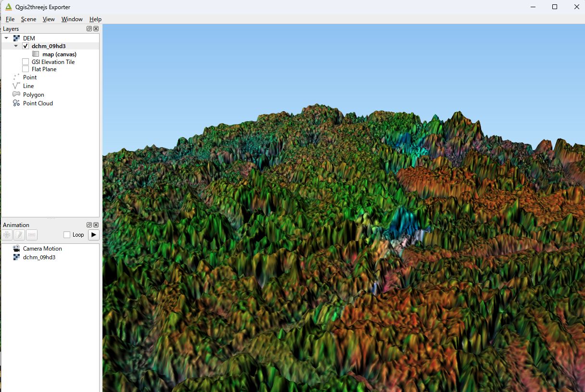The width and height of the screenshot is (585, 392).
Task: Float the Layers panel
Action: tap(89, 29)
